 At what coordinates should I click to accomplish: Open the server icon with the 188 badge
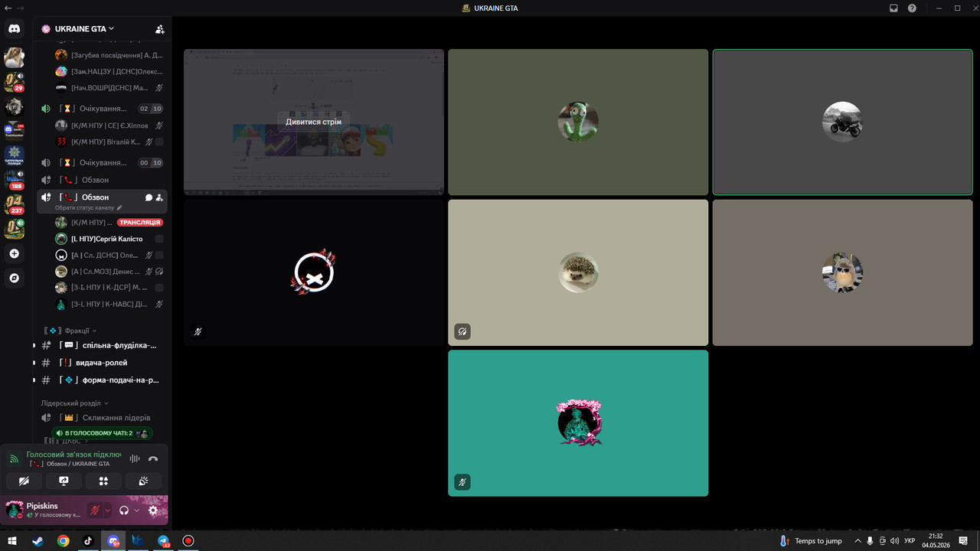(x=14, y=180)
